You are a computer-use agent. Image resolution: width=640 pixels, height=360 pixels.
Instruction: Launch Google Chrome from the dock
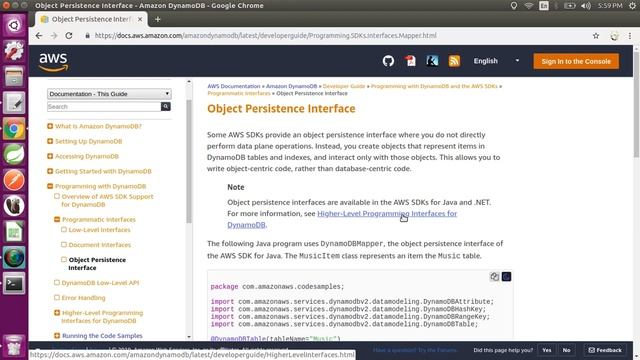tap(14, 129)
